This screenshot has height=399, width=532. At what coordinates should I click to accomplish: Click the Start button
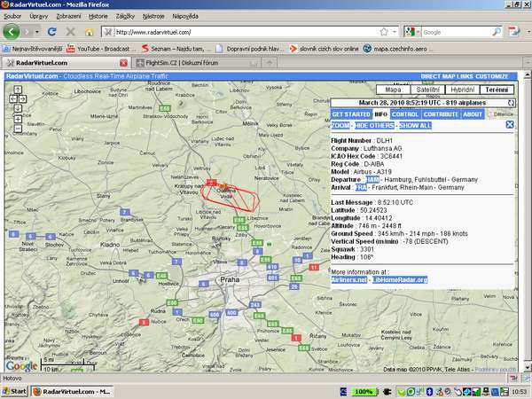click(x=14, y=392)
